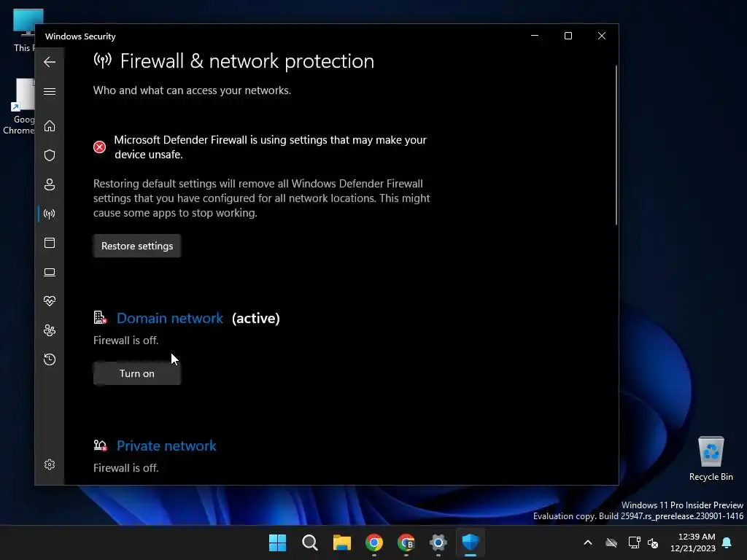The height and width of the screenshot is (560, 747).
Task: Minimize the Windows Security window
Action: click(535, 36)
